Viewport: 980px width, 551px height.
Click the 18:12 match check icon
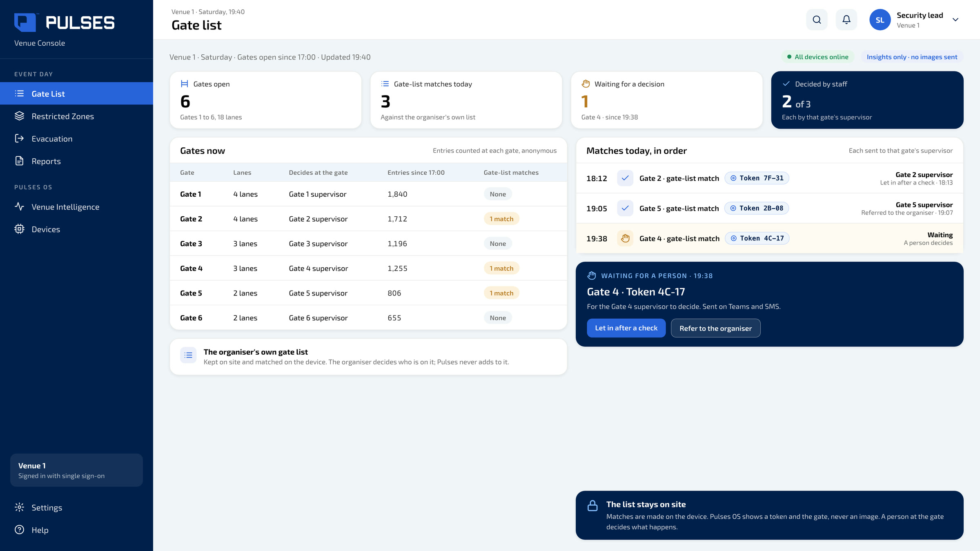pos(625,178)
